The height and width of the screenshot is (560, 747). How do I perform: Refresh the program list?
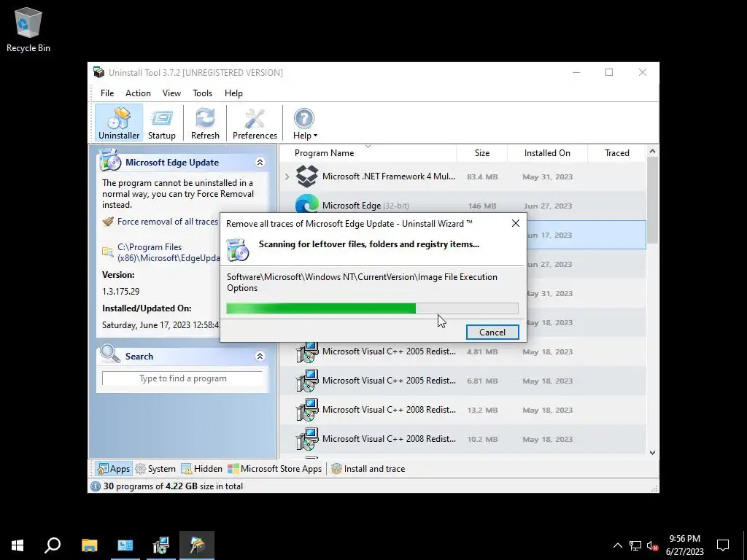[x=205, y=123]
